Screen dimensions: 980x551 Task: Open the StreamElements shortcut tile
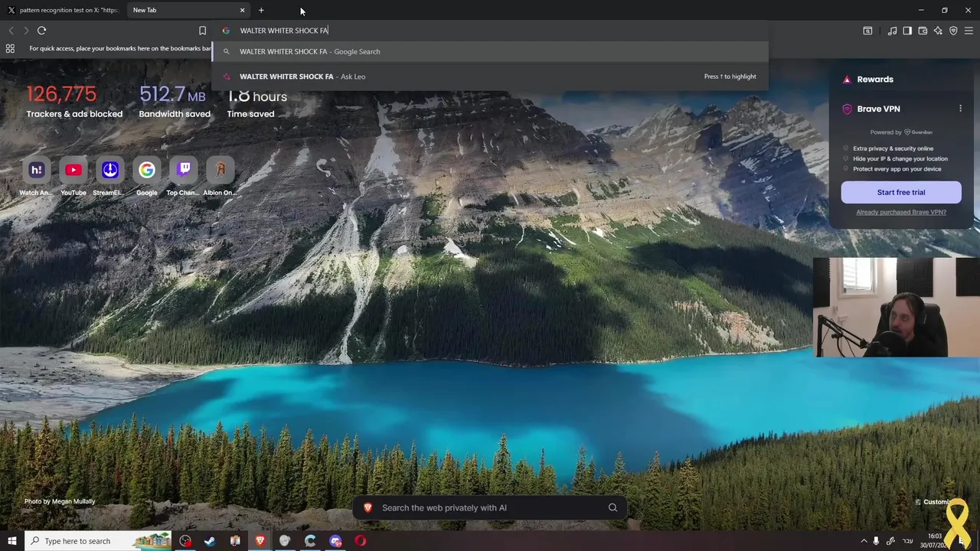(109, 177)
